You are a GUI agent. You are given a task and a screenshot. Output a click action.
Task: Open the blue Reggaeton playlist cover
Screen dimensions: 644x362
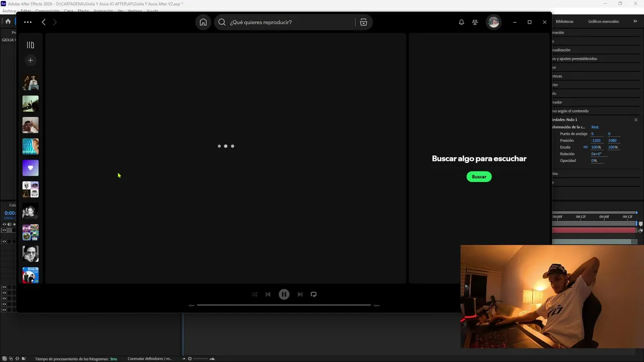pyautogui.click(x=30, y=275)
